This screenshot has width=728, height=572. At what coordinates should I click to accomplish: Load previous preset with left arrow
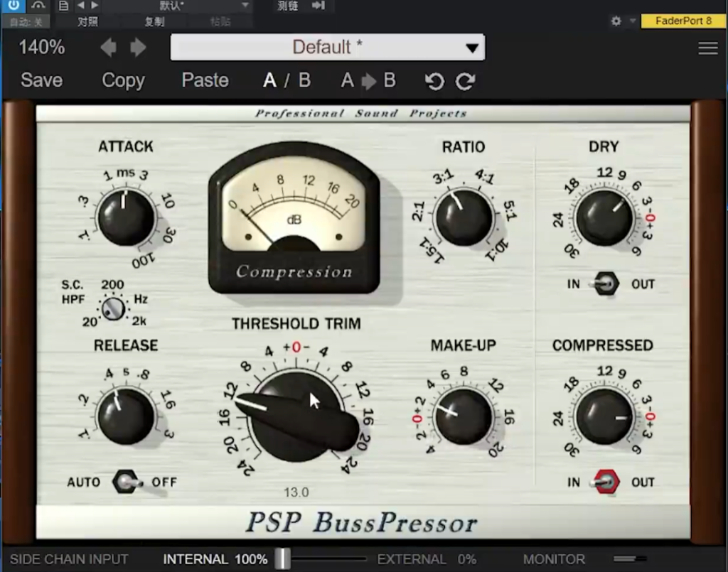coord(109,48)
